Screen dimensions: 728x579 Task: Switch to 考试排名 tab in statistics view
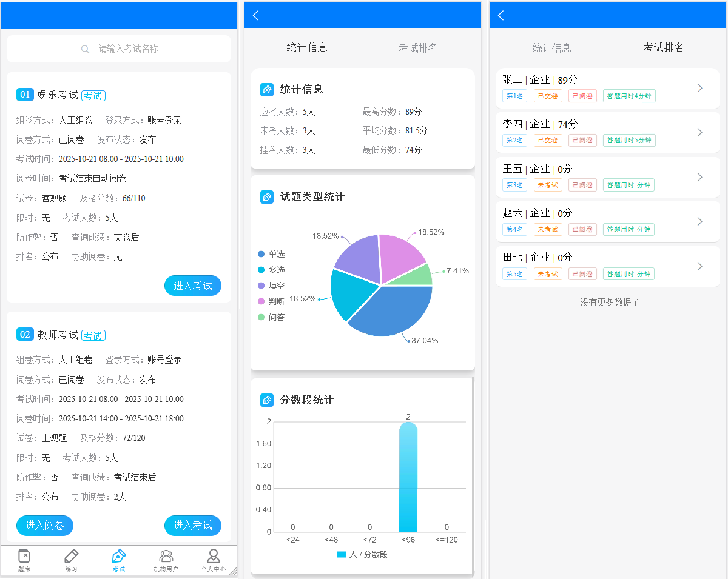tap(418, 48)
